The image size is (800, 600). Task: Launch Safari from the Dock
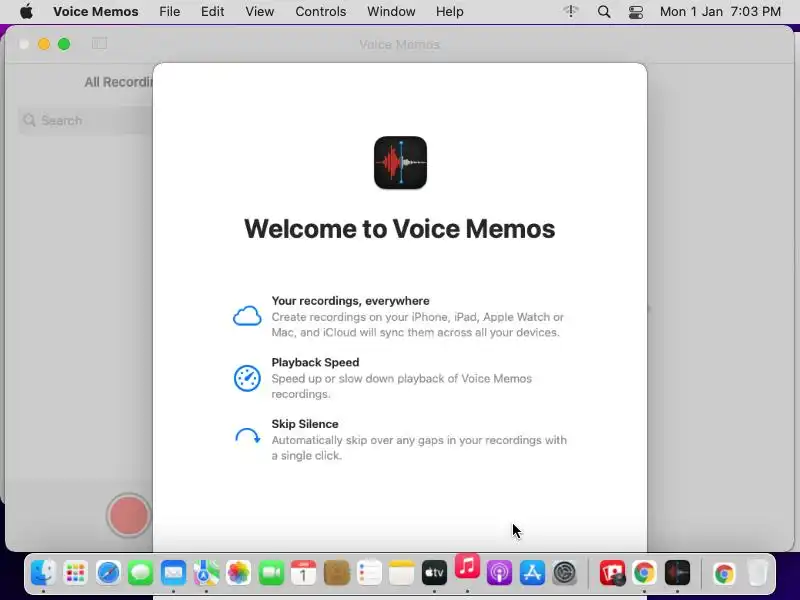[x=108, y=573]
